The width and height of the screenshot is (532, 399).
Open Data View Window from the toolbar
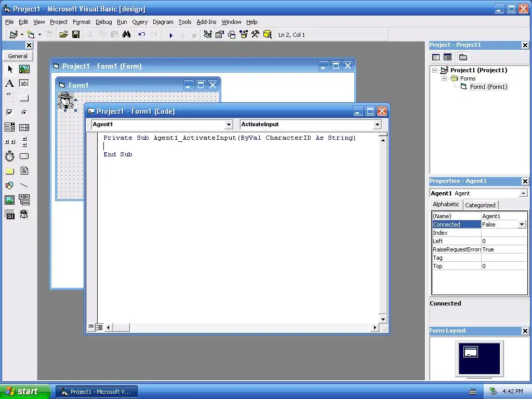(x=268, y=35)
